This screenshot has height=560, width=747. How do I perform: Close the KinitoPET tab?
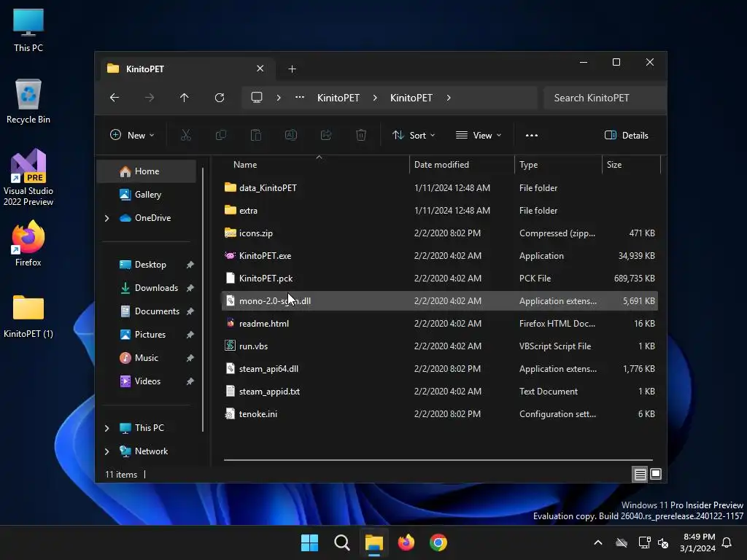tap(260, 69)
